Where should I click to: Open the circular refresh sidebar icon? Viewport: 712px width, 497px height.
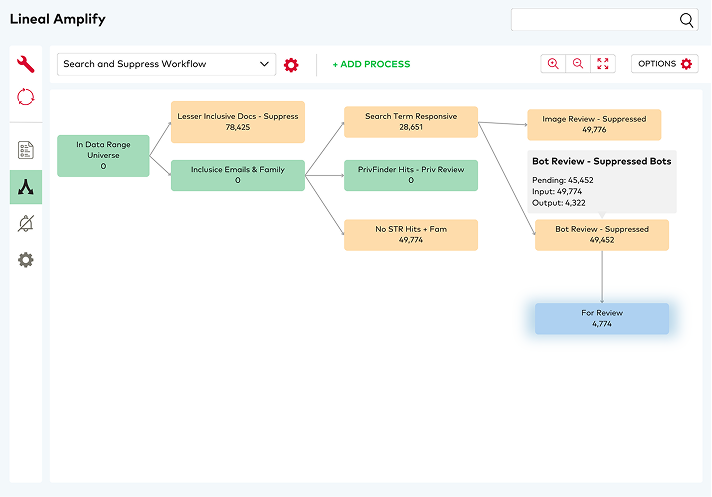[26, 98]
